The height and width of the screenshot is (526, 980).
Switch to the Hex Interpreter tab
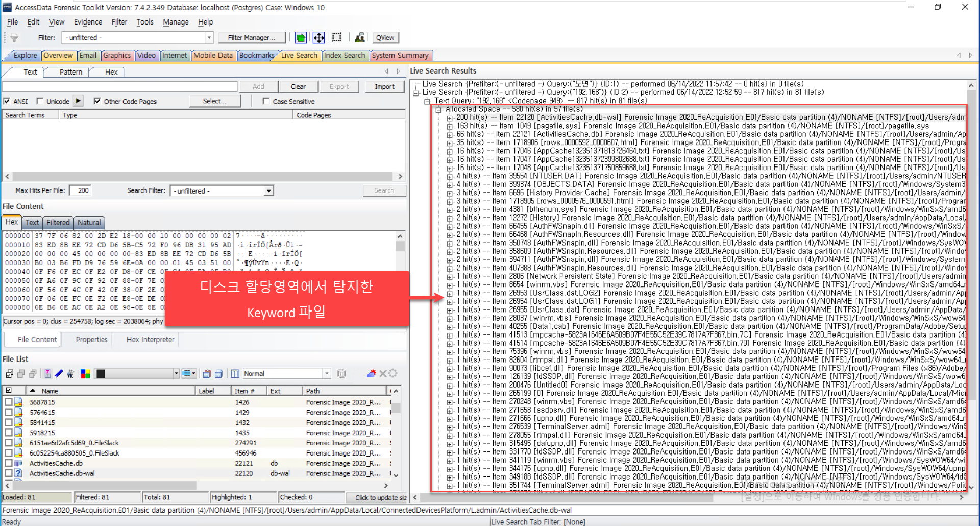[150, 340]
